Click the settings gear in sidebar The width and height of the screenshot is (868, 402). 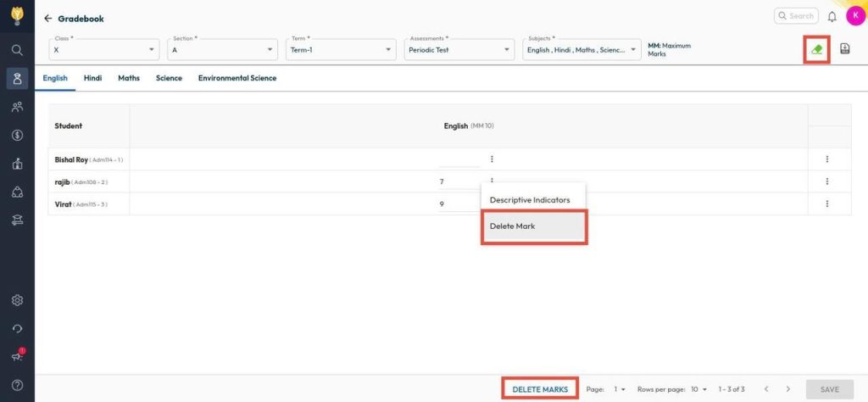point(17,300)
